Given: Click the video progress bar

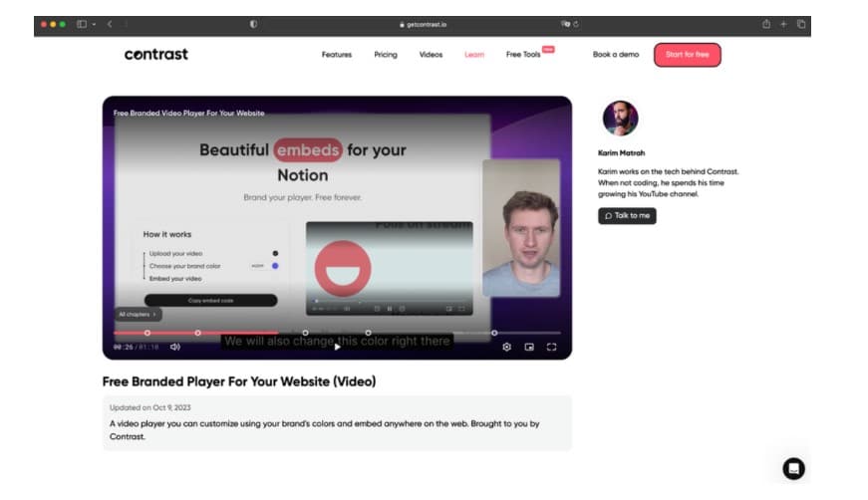Looking at the screenshot, I should tap(337, 333).
